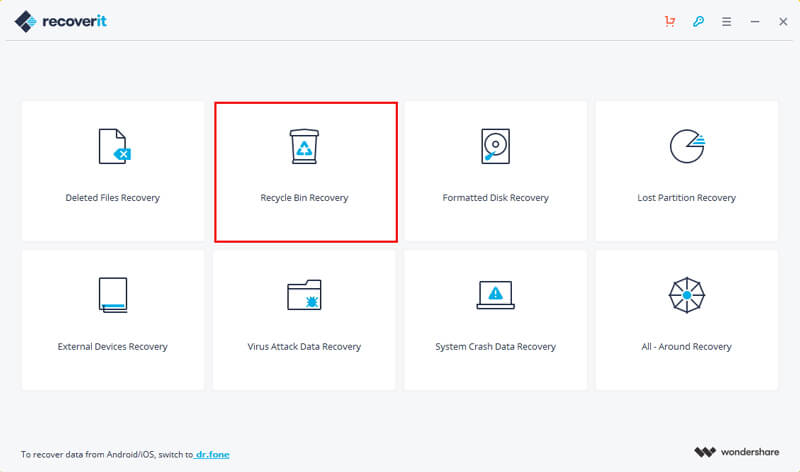Select the lost partition pie icon
Image resolution: width=800 pixels, height=472 pixels.
(687, 146)
